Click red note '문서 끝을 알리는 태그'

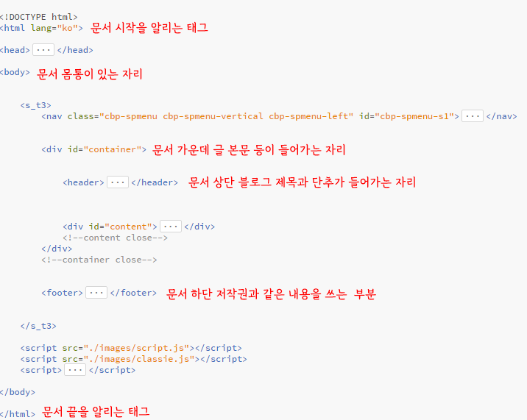click(96, 412)
